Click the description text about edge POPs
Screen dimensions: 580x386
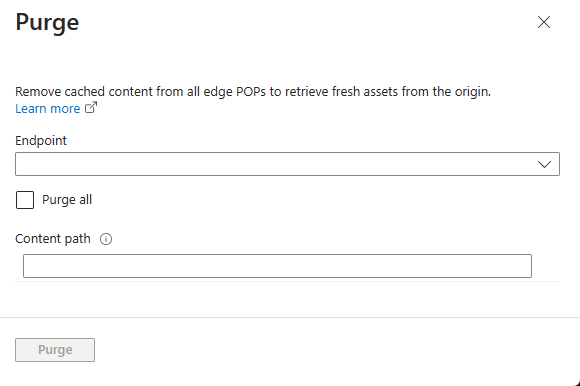[x=253, y=92]
